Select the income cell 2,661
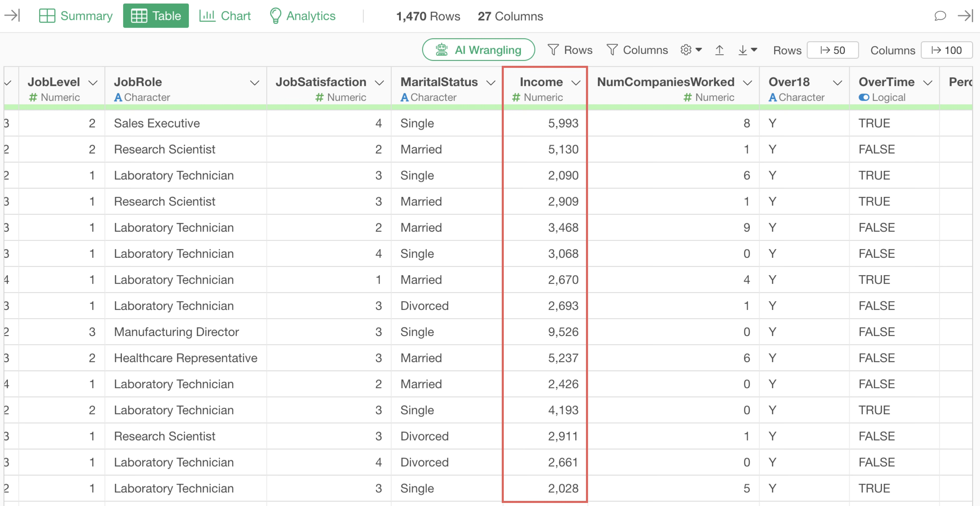 tap(545, 462)
